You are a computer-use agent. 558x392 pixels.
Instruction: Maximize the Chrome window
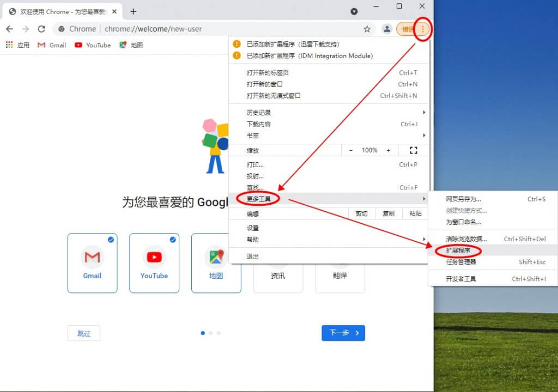[399, 6]
